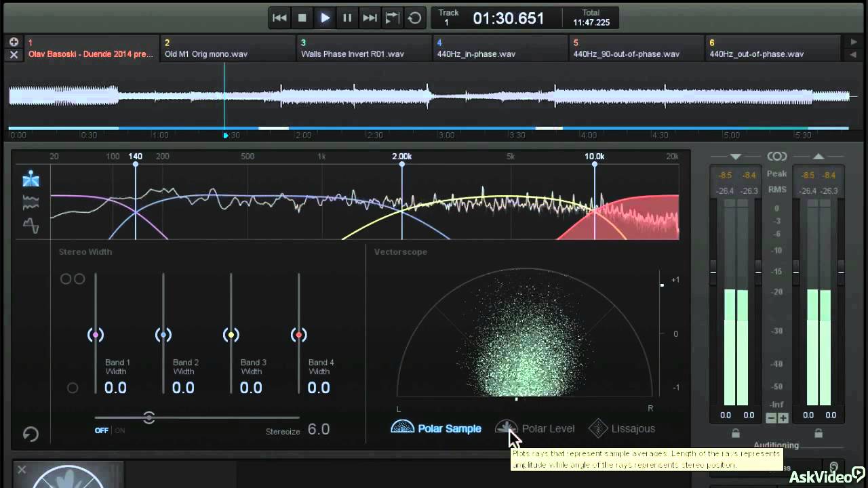Toggle the input/output gain link icon
This screenshot has width=868, height=488.
[x=777, y=157]
